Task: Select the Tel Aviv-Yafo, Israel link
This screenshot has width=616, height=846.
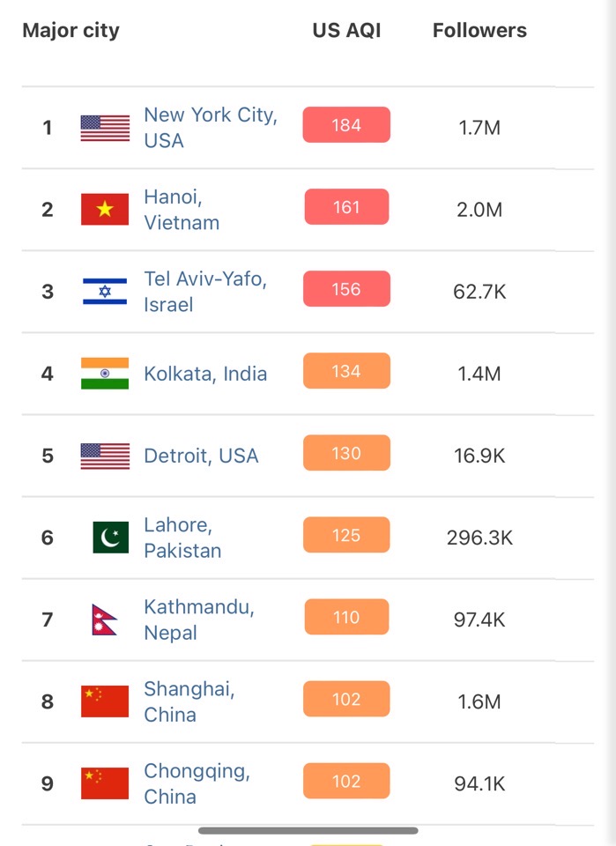Action: [x=204, y=292]
